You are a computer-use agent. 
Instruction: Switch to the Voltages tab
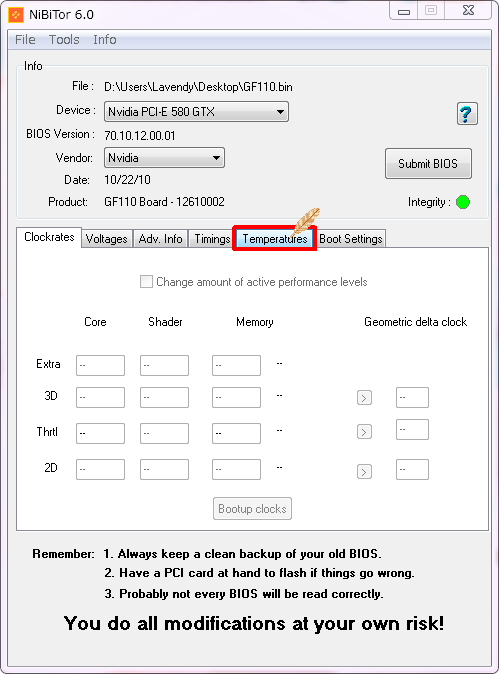[107, 239]
